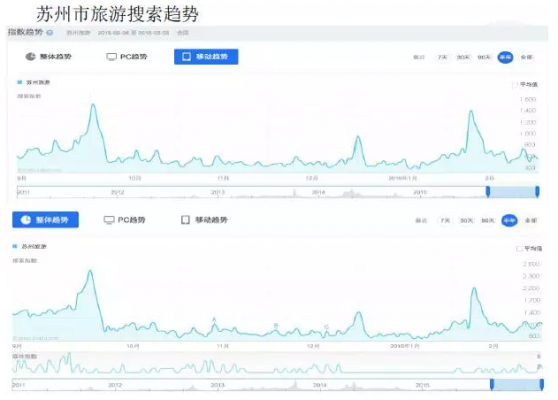Enable the 平均值 checkbox on upper chart
Viewport: 558px width, 400px height.
point(514,85)
